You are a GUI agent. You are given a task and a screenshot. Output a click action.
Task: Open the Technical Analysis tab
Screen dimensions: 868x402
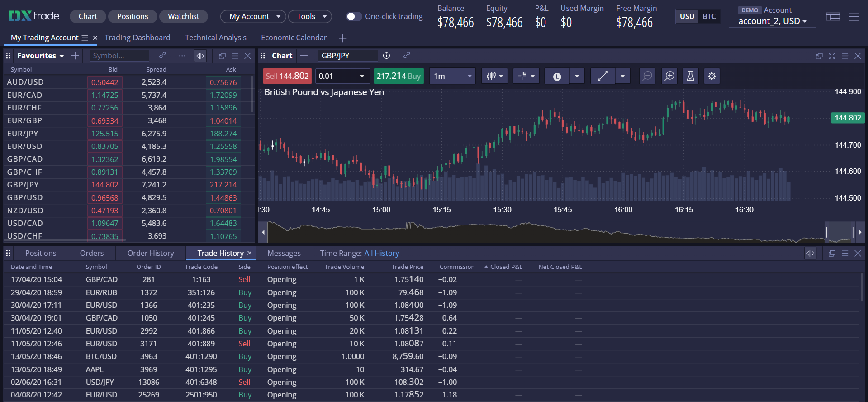215,38
